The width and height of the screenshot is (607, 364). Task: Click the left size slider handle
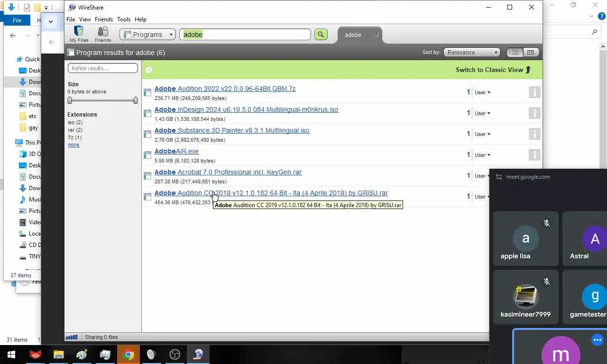point(70,100)
